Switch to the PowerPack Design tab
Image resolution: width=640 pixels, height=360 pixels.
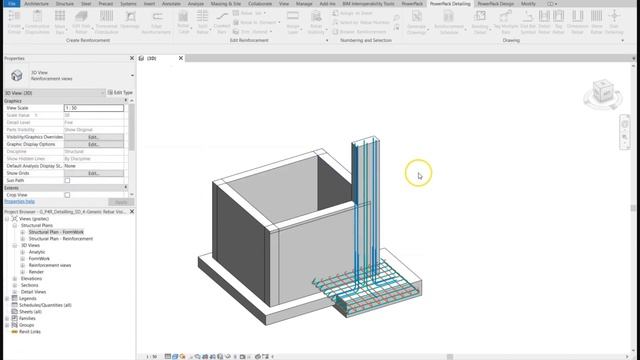click(x=496, y=3)
